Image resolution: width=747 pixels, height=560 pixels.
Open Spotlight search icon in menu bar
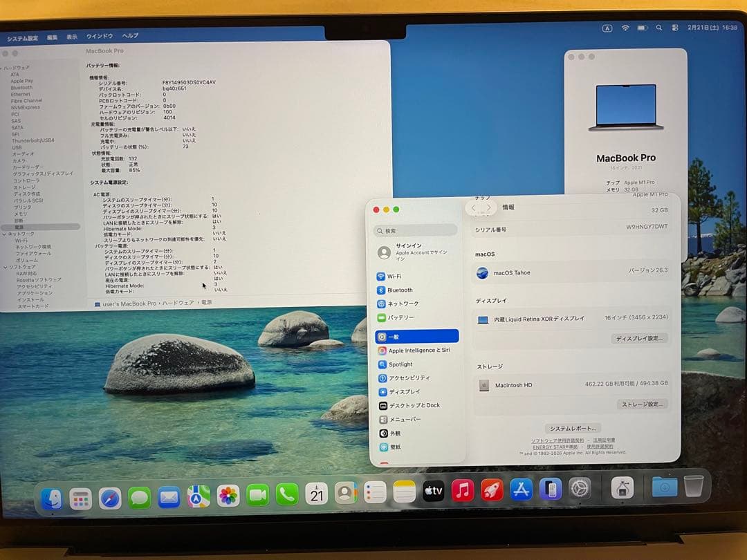tap(659, 28)
